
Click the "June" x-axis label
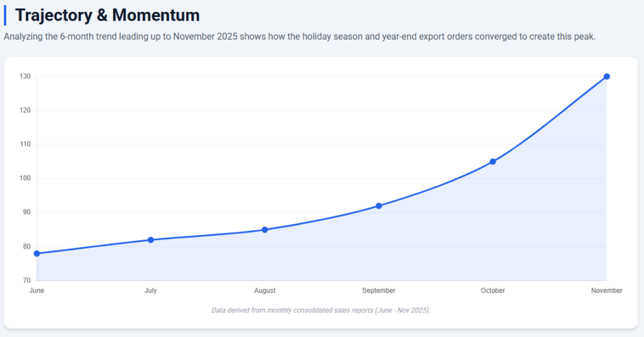[37, 290]
